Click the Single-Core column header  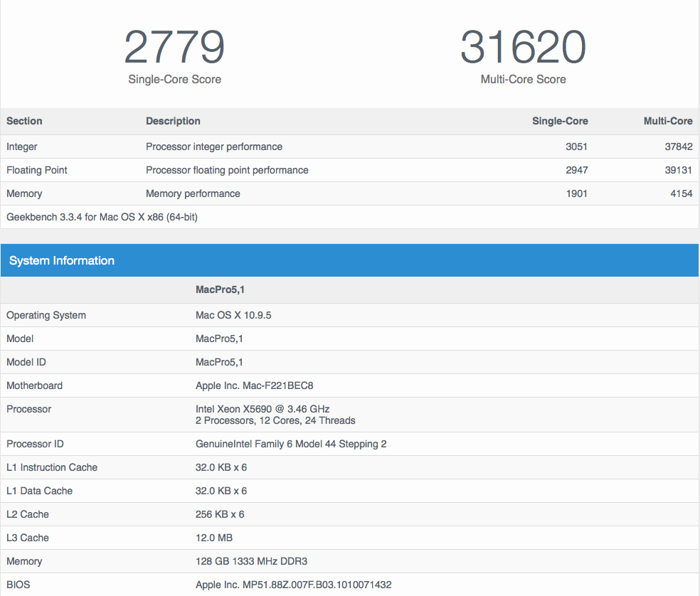pos(560,121)
